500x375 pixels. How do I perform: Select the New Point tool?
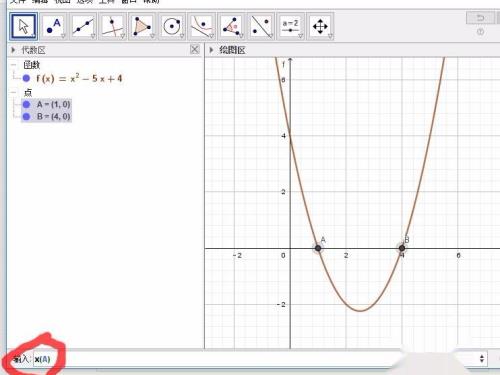(54, 26)
